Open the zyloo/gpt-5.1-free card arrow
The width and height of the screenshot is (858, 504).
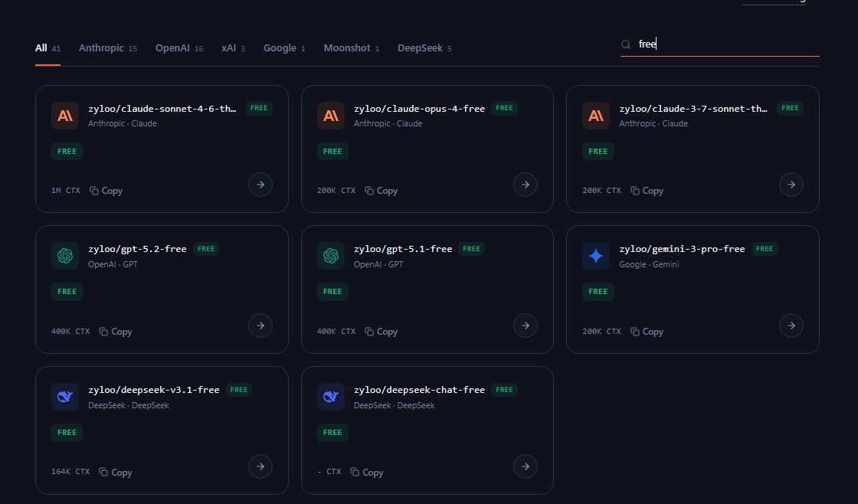526,326
